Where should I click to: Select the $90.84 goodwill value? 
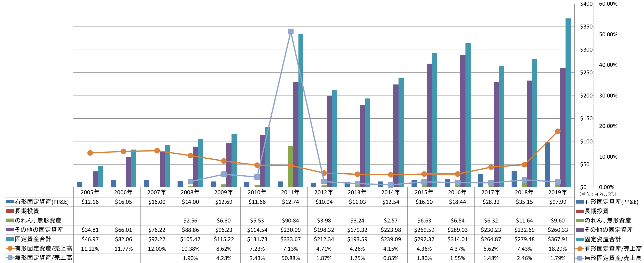click(290, 221)
